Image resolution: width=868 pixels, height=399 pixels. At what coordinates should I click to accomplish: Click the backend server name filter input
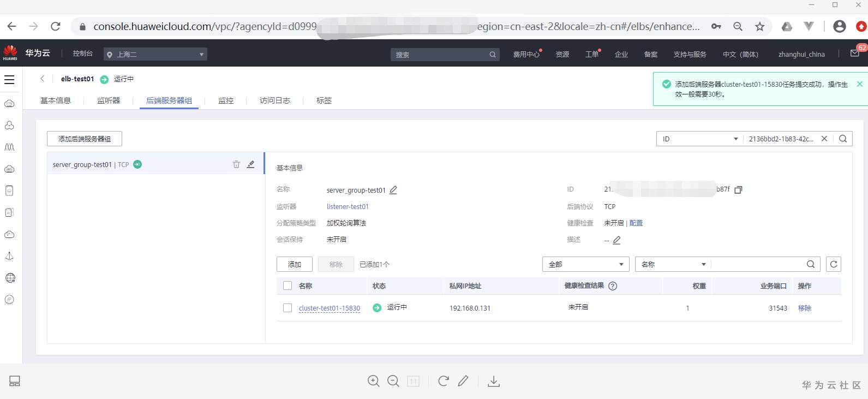click(757, 264)
